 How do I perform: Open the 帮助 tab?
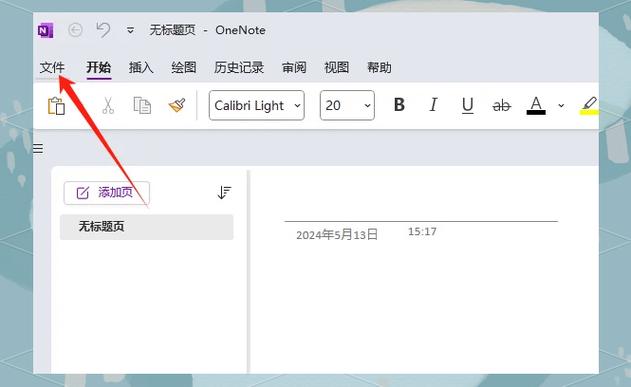tap(379, 68)
